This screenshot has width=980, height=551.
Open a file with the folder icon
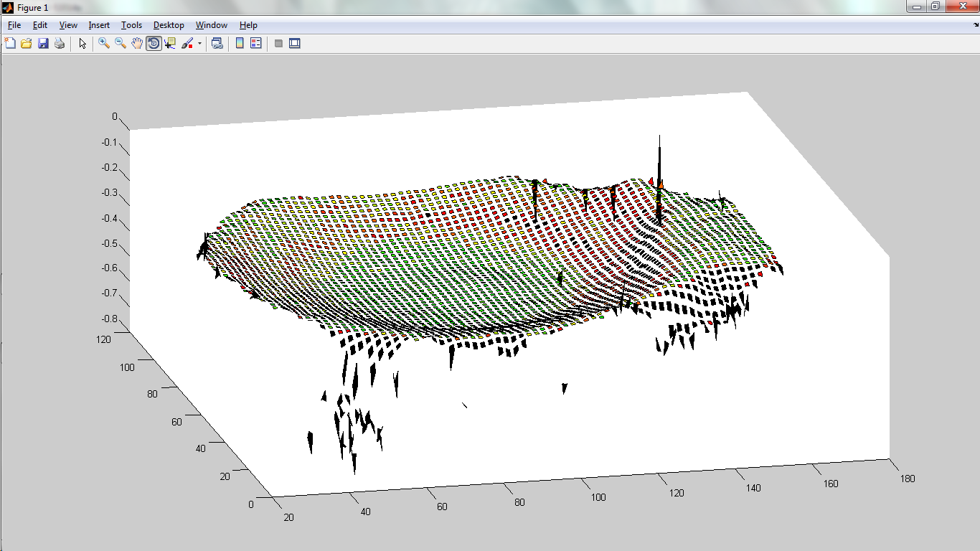point(27,44)
